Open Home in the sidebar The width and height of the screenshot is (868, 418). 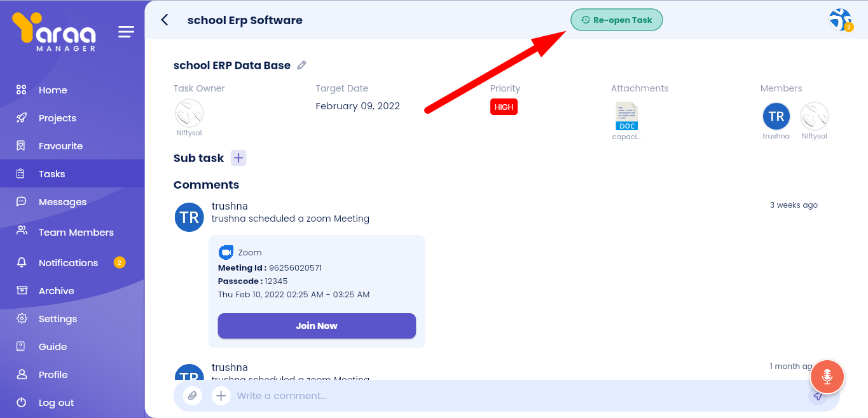pos(53,90)
